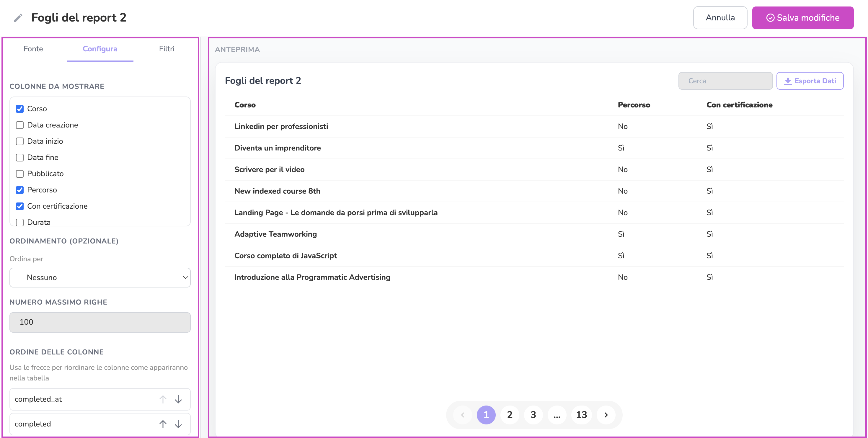
Task: Click the pencil edit icon beside the title
Action: [18, 17]
